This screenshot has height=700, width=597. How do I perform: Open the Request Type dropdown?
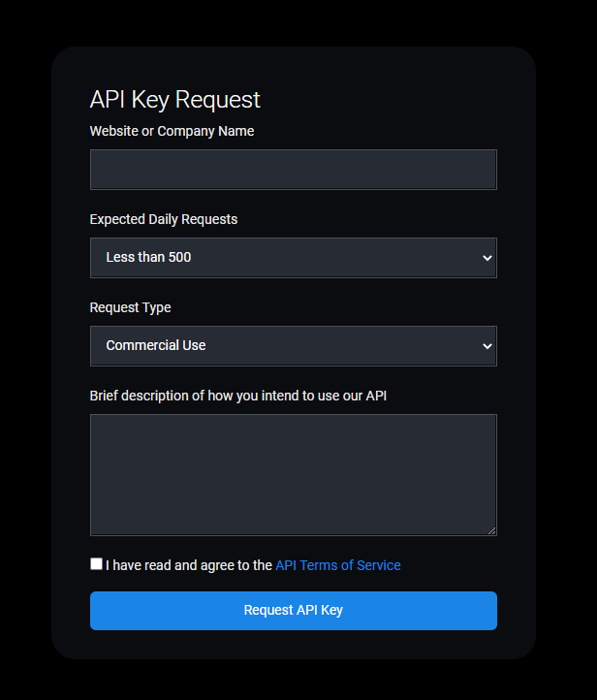[x=293, y=346]
